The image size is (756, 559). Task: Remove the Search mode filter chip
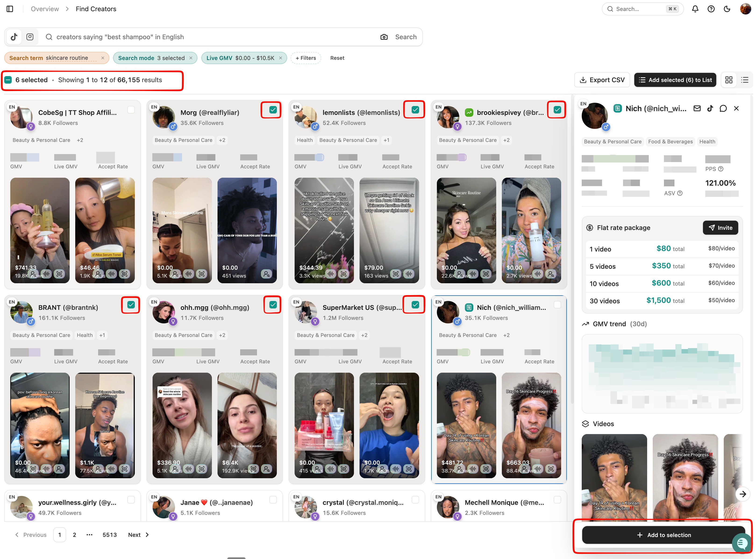pos(191,58)
